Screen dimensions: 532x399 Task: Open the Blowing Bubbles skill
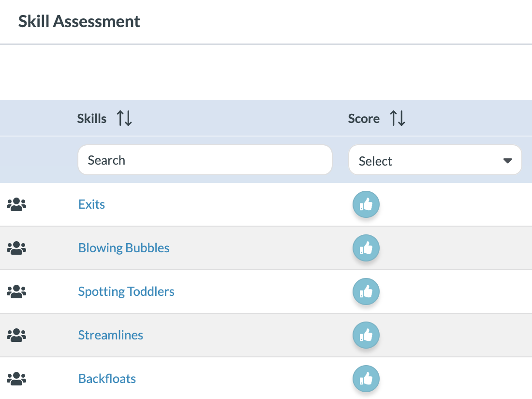coord(124,248)
